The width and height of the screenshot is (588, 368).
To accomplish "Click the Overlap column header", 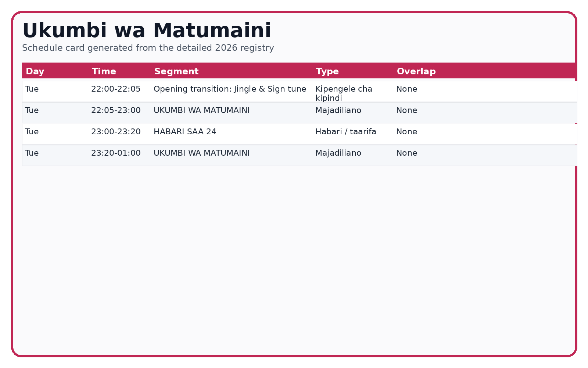I will tap(416, 71).
